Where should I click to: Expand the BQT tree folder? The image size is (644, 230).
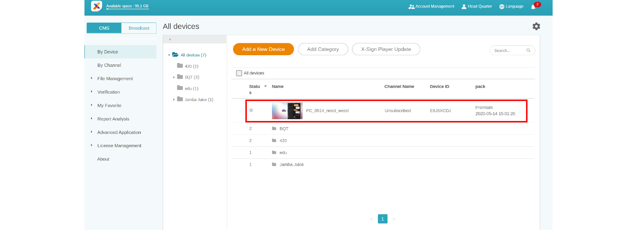174,77
